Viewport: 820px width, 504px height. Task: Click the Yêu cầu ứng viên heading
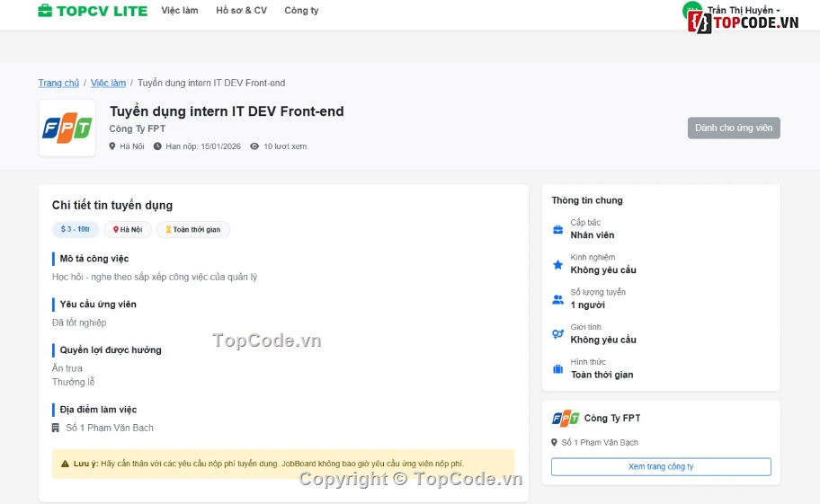point(98,304)
